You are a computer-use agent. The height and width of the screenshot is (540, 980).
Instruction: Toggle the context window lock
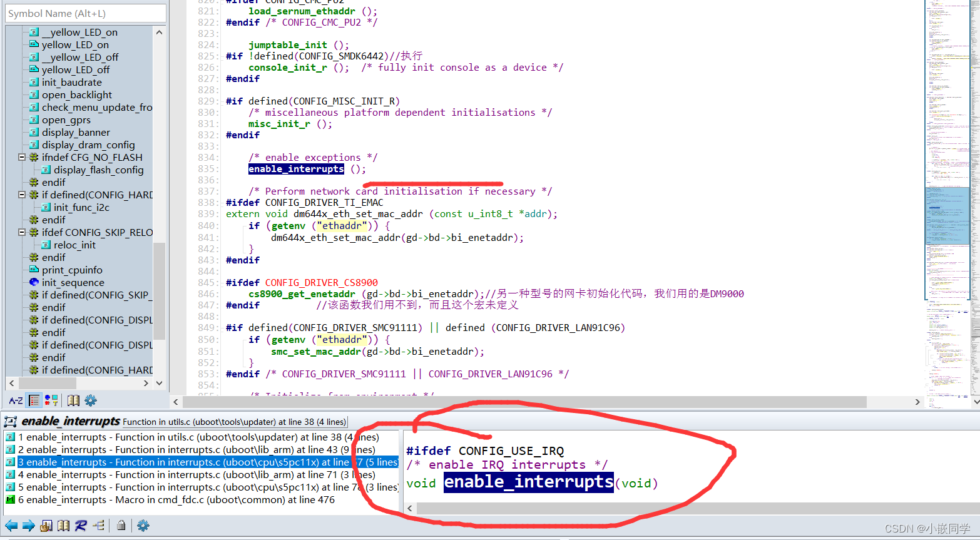coord(121,526)
